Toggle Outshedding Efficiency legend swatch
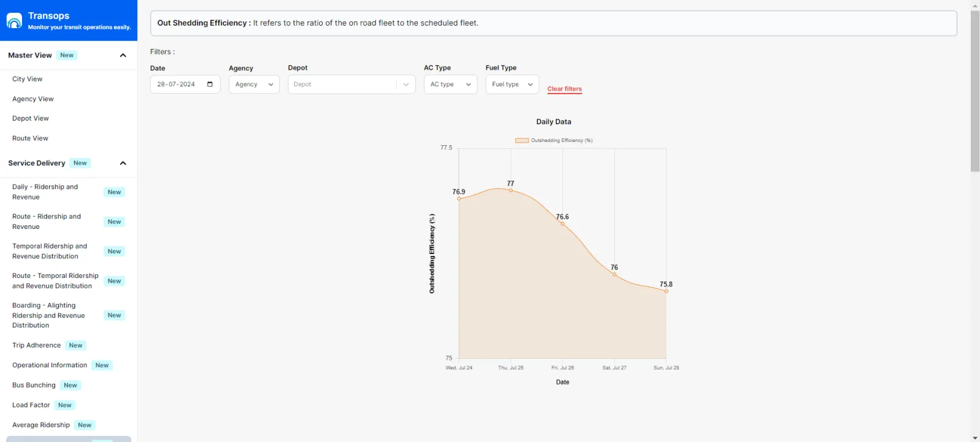980x442 pixels. point(522,140)
